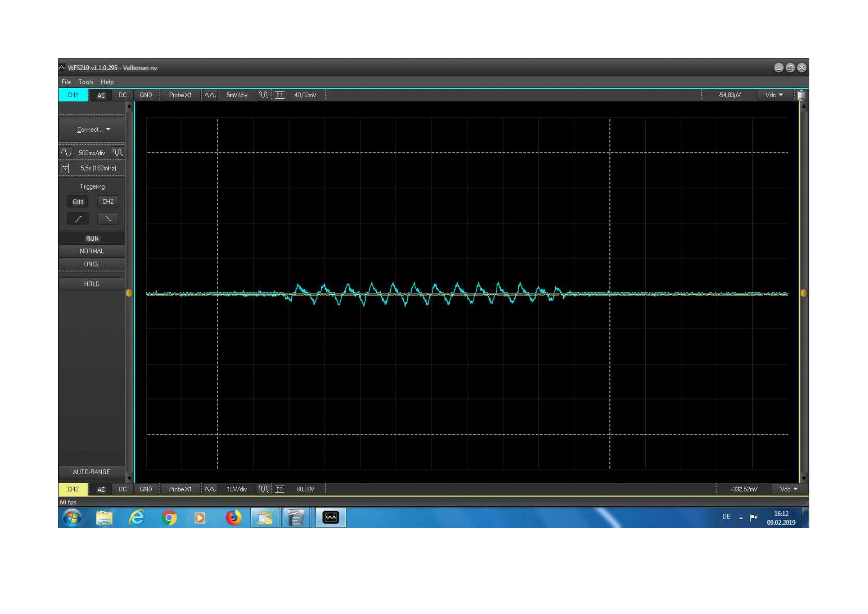Select falling edge trigger slope

coord(108,219)
